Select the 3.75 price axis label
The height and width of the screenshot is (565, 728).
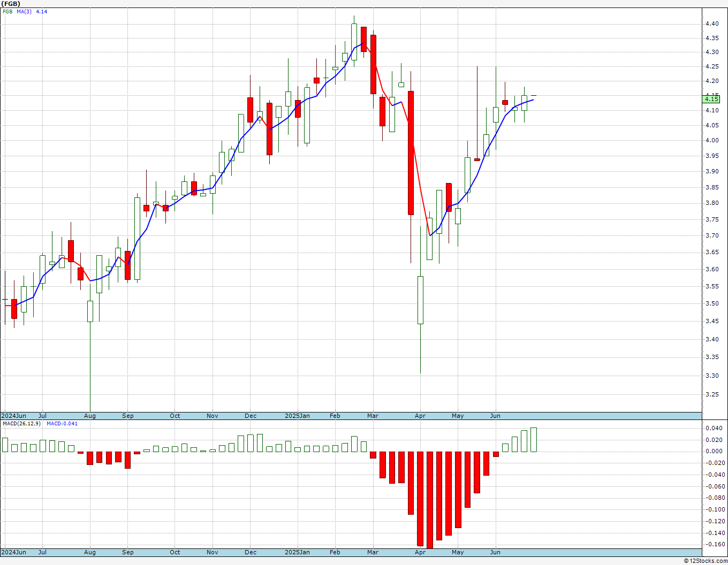click(x=712, y=219)
